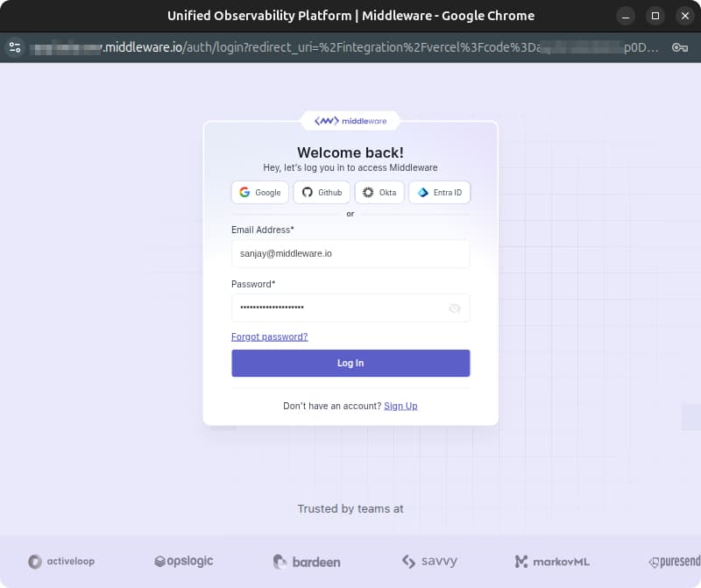Select the Google sign-in icon
This screenshot has width=701, height=588.
pos(243,192)
